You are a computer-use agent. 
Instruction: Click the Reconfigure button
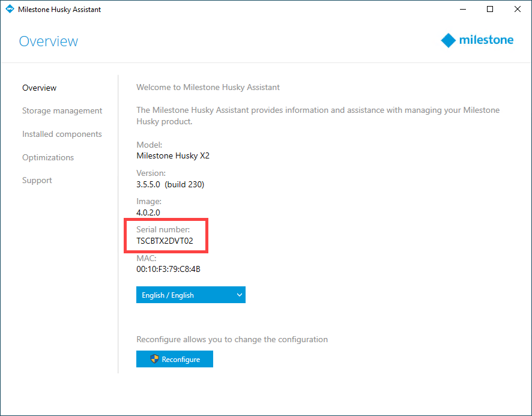pyautogui.click(x=174, y=359)
